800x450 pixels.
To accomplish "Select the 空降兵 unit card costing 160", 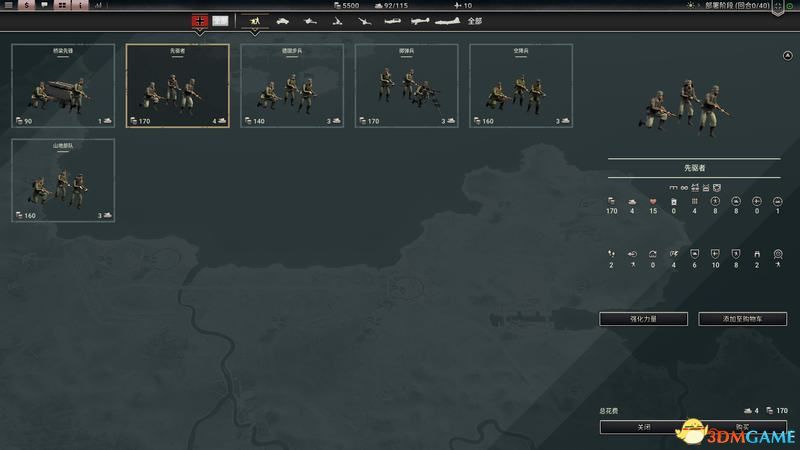I will point(521,86).
